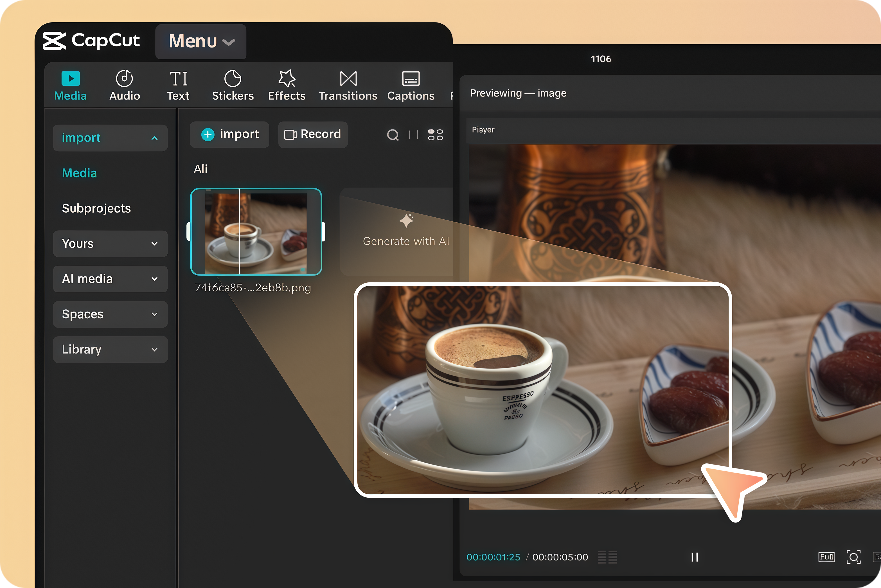Image resolution: width=881 pixels, height=588 pixels.
Task: Switch media panel to grid view
Action: (x=435, y=135)
